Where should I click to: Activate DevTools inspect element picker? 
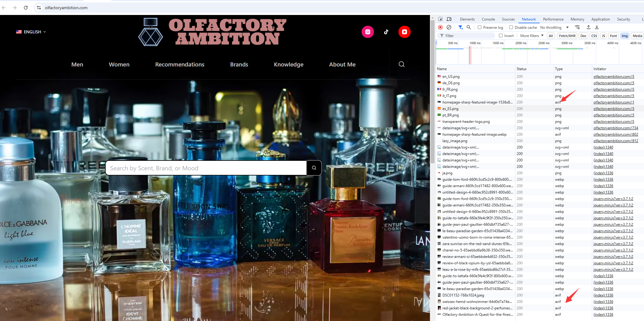[440, 19]
